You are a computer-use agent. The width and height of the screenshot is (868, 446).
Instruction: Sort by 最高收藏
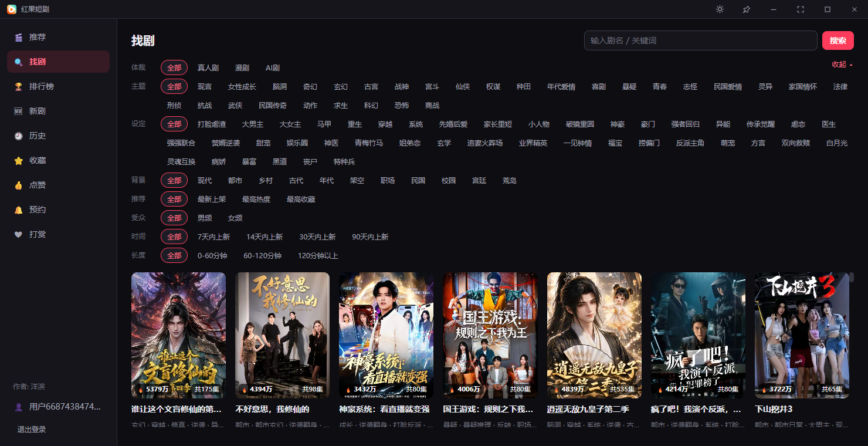point(301,200)
